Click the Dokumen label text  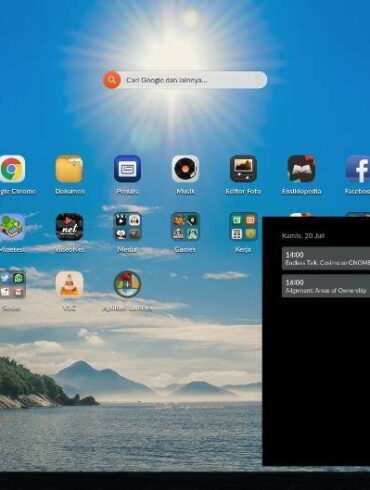[x=70, y=191]
